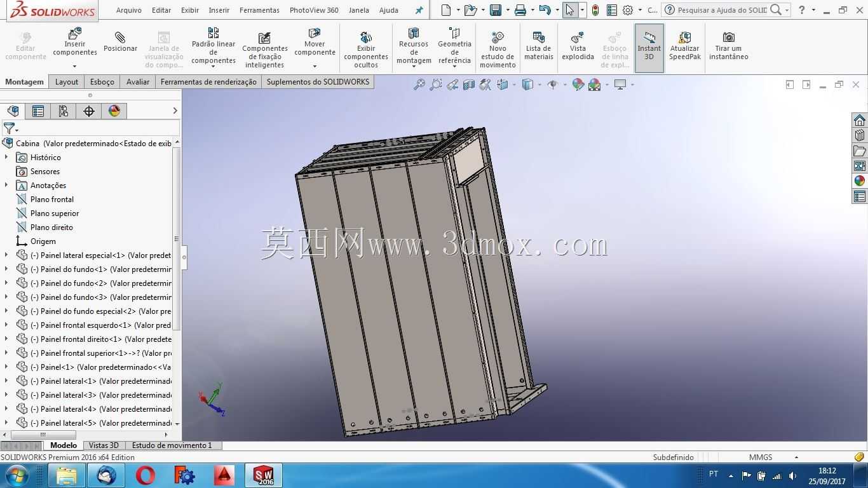Expand Painel frontal esquerdo<1> component
Image resolution: width=868 pixels, height=488 pixels.
[x=6, y=325]
